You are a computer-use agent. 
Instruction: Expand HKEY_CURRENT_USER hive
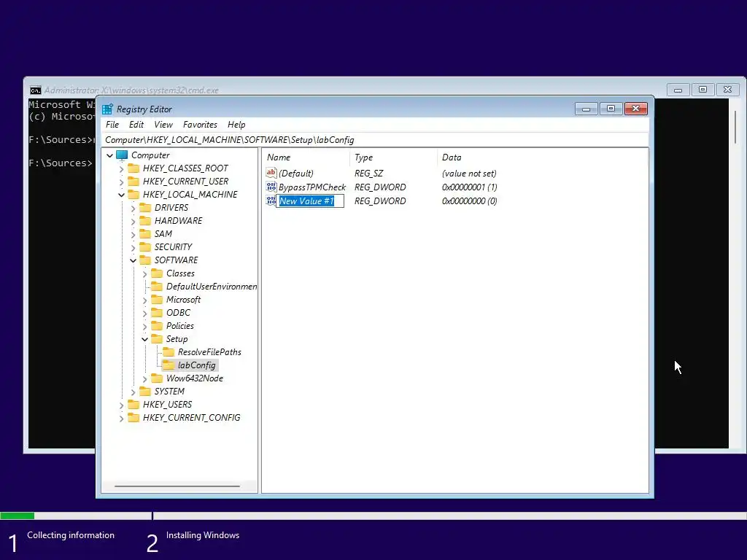[x=122, y=182]
